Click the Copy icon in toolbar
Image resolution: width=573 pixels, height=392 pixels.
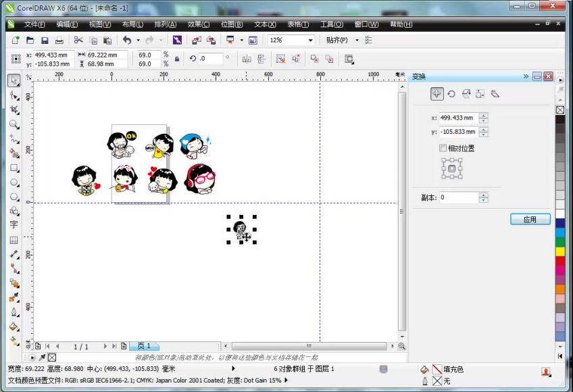(93, 41)
